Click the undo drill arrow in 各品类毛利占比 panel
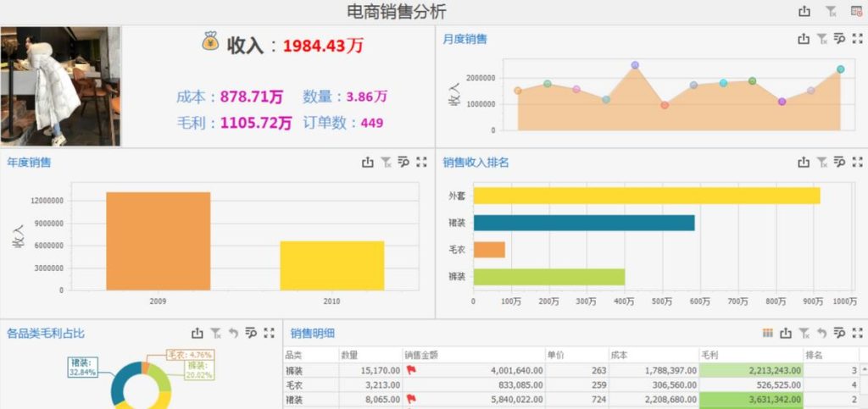The height and width of the screenshot is (409, 868). [x=234, y=333]
